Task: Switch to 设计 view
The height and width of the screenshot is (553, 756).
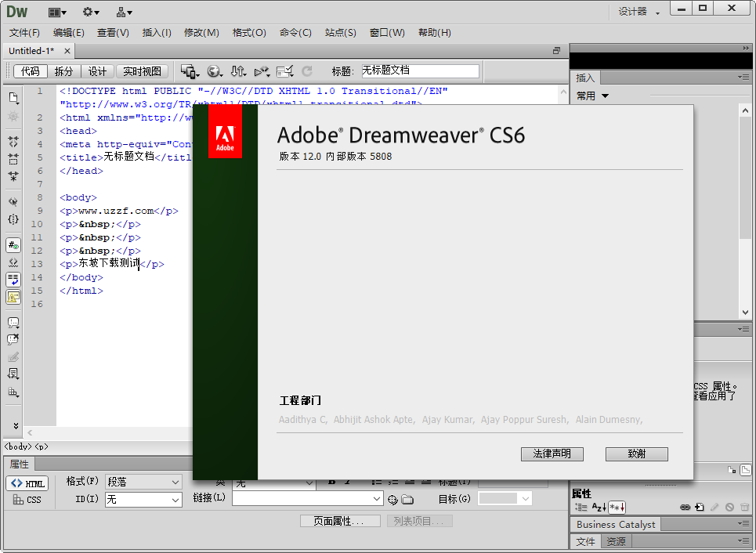Action: tap(97, 71)
